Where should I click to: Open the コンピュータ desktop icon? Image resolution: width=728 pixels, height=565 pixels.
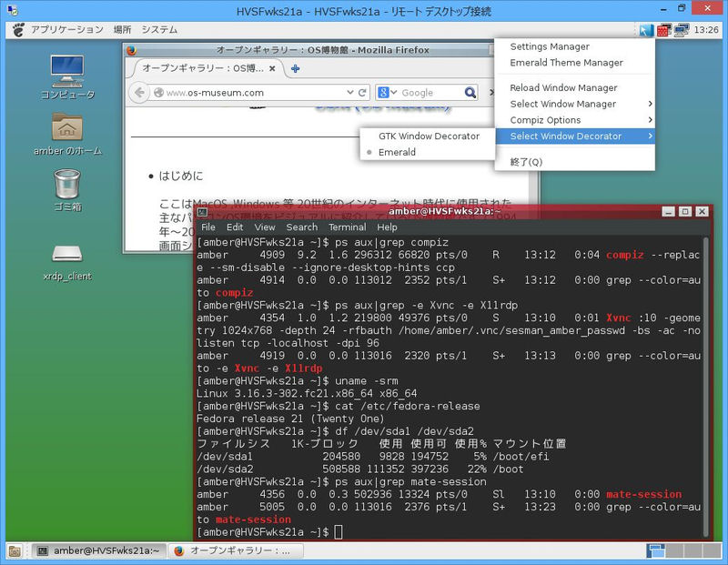[67, 77]
